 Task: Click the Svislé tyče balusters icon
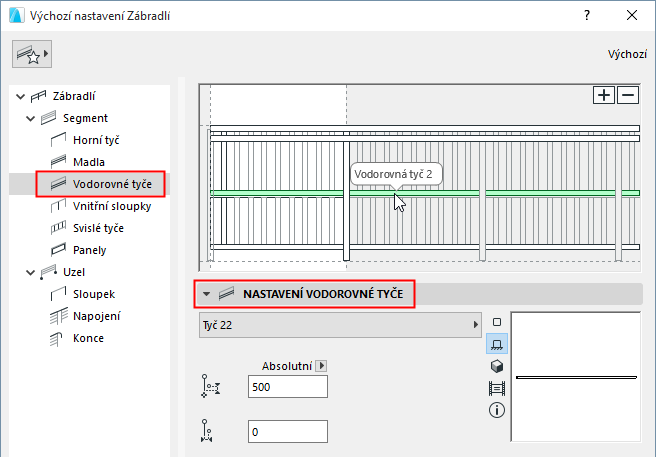58,228
